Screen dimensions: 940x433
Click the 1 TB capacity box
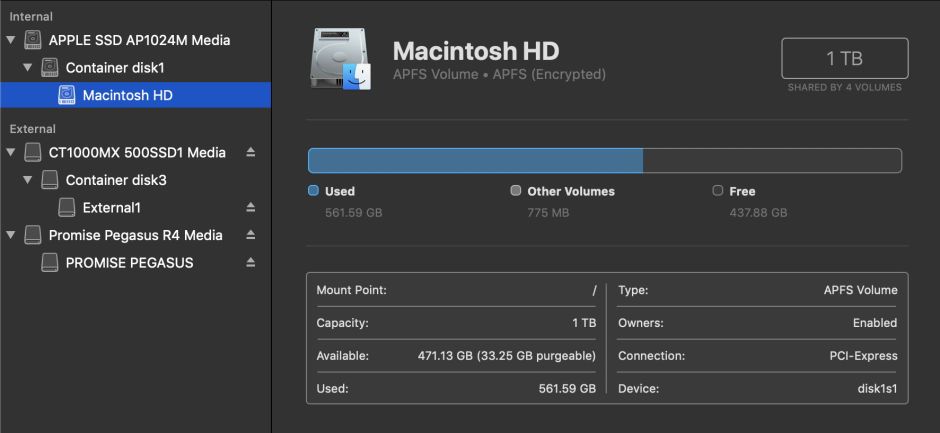[x=845, y=58]
